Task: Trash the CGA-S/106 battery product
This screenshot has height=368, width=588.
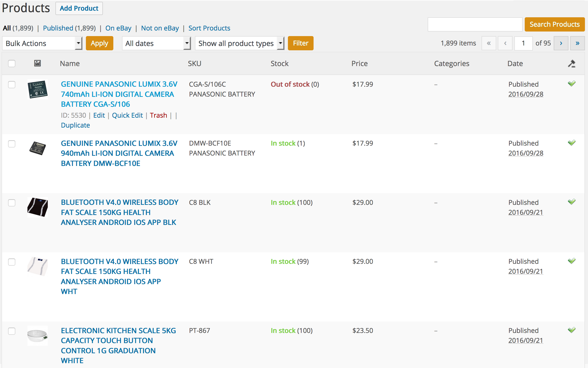Action: 158,115
